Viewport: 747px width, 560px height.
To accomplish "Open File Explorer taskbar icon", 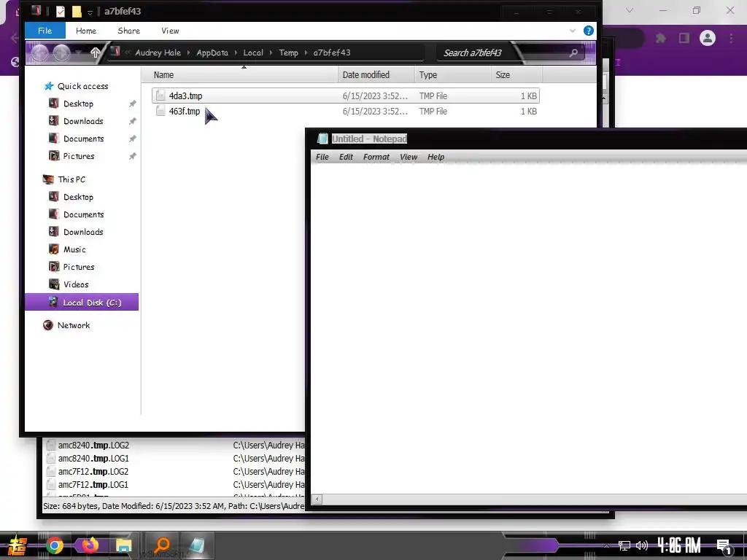I will (x=124, y=545).
